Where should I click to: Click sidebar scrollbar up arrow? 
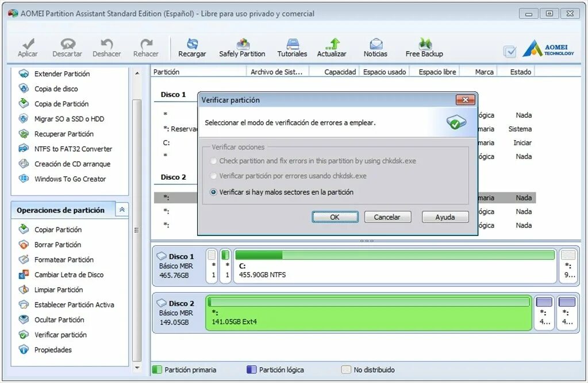(x=137, y=73)
